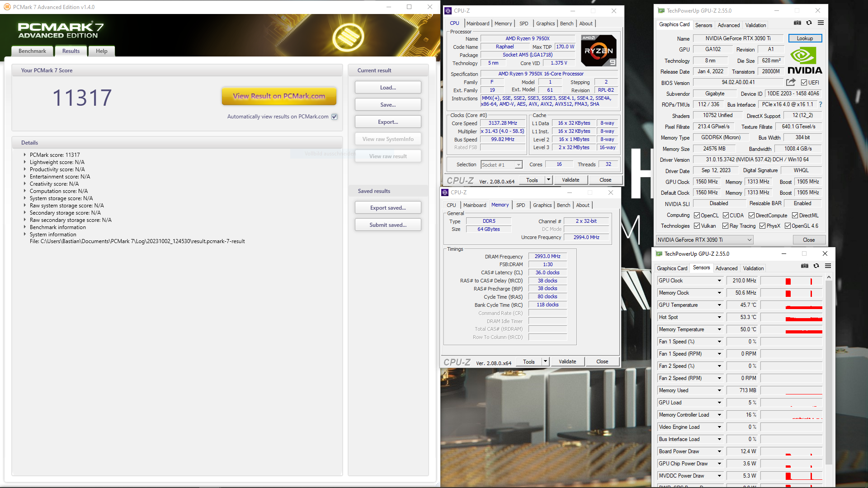Click View Result on PCMark.com button

point(279,96)
